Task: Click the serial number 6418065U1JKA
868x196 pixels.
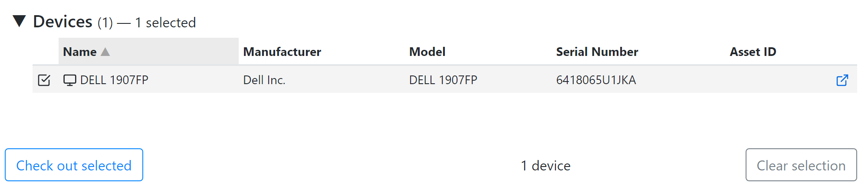Action: click(596, 80)
